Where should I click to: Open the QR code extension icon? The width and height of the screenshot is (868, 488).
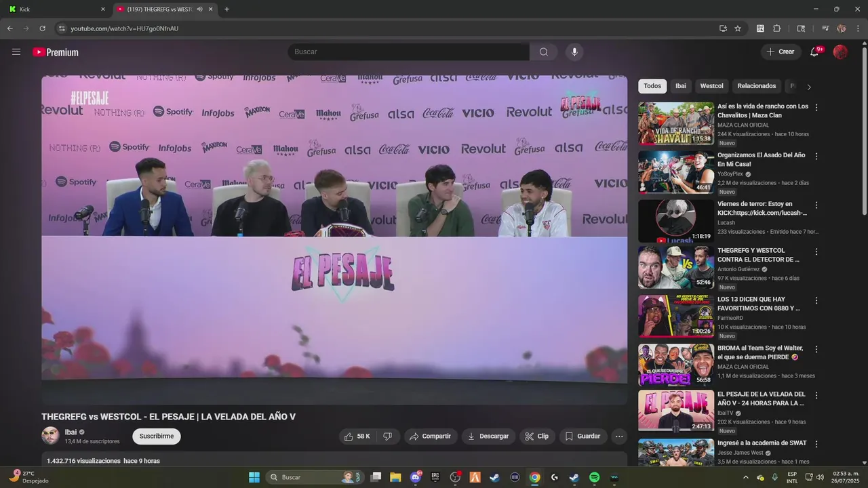click(x=760, y=28)
